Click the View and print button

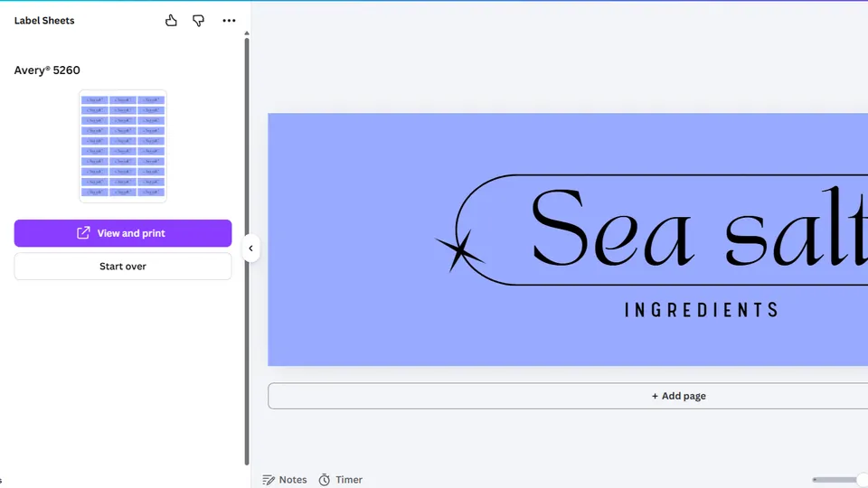point(123,233)
